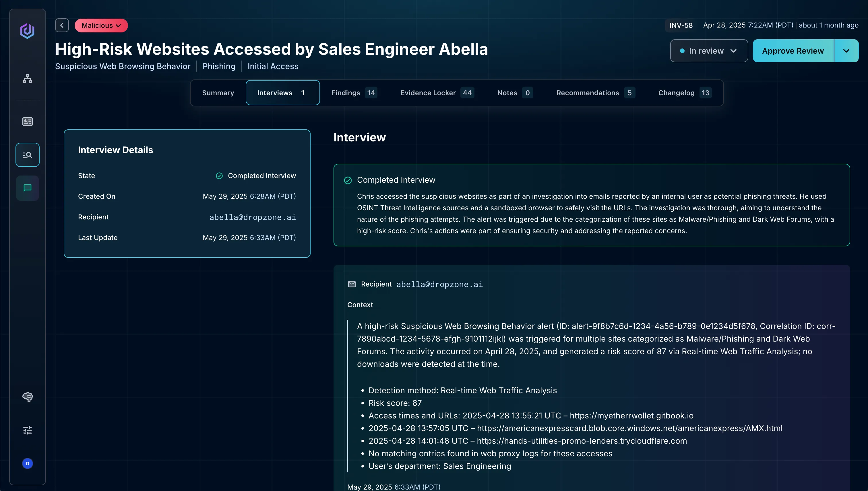Click the Approve Review button
Image resolution: width=868 pixels, height=491 pixels.
[x=793, y=50]
